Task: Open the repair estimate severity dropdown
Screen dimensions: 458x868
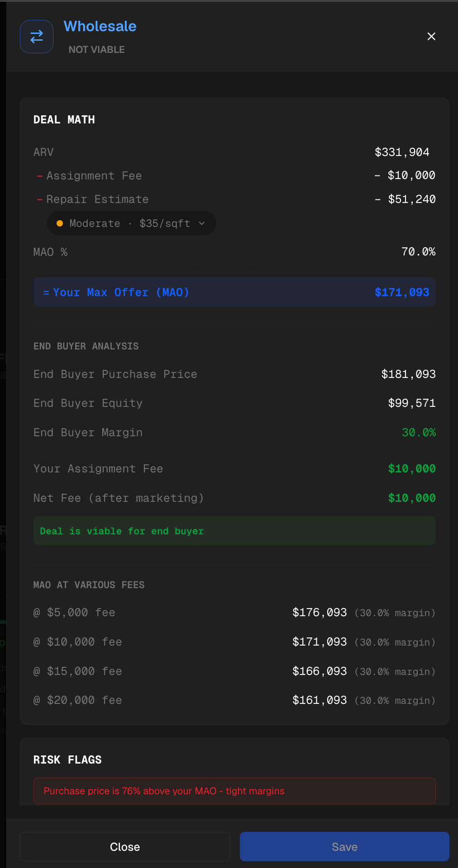Action: click(131, 223)
